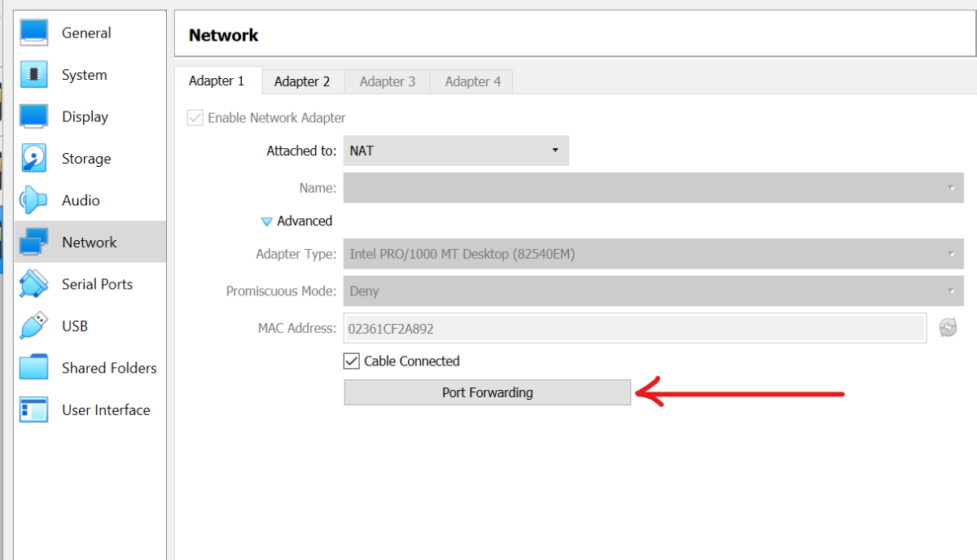Toggle Enable Network Adapter checkbox
Image resolution: width=977 pixels, height=560 pixels.
195,118
